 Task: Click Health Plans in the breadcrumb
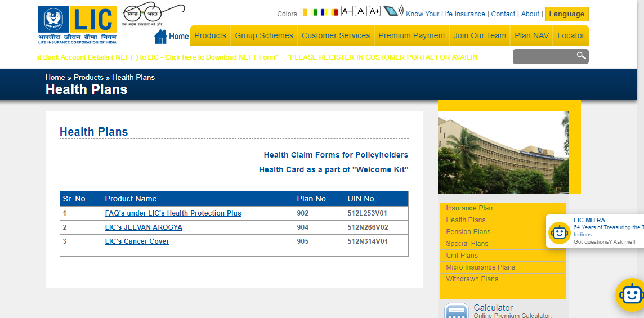pyautogui.click(x=133, y=77)
